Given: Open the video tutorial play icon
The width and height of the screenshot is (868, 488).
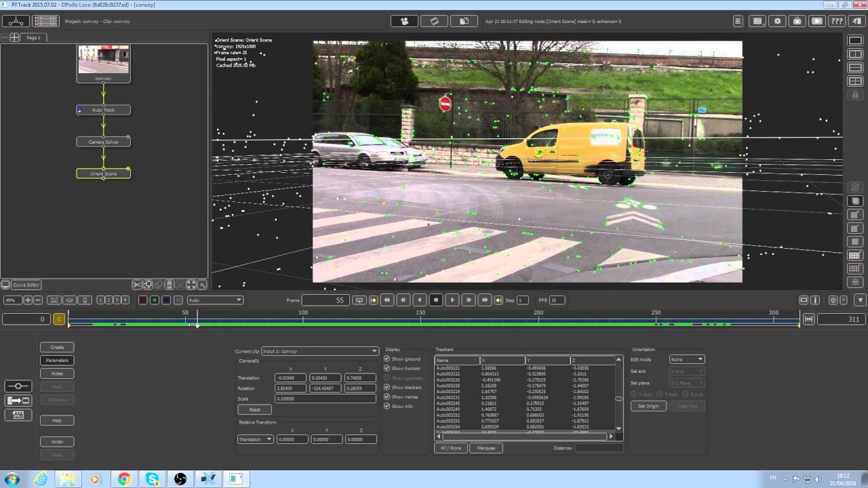Looking at the screenshot, I should pyautogui.click(x=817, y=21).
